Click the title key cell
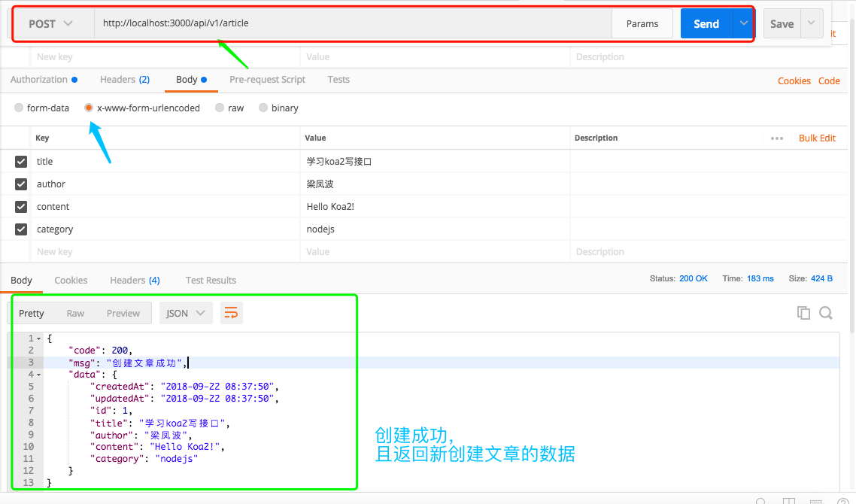Image resolution: width=856 pixels, height=504 pixels. tap(165, 162)
